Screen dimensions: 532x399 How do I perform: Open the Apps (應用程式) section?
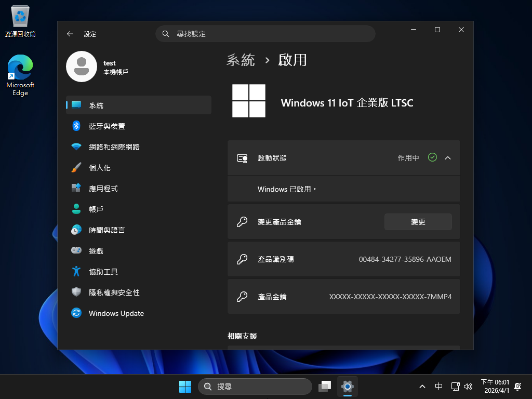[103, 189]
